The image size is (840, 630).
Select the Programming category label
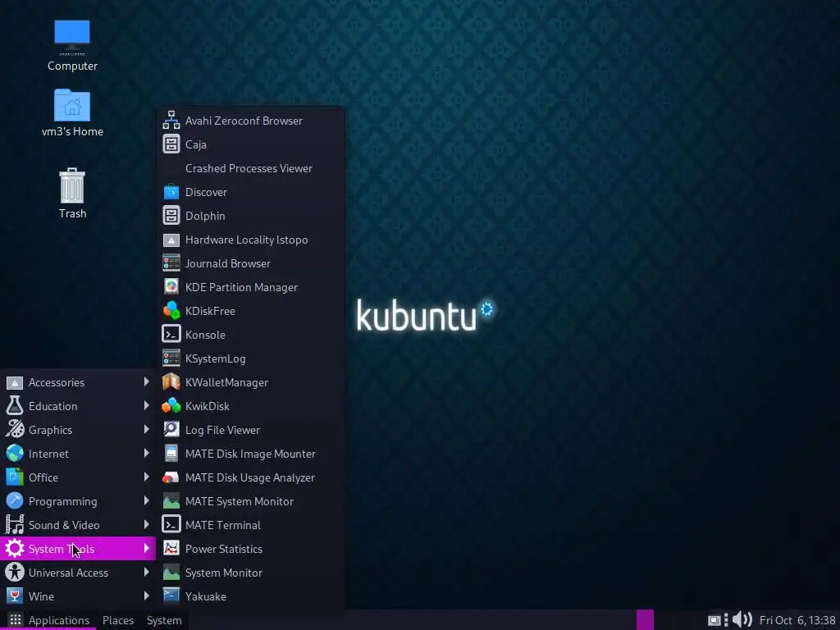click(x=62, y=501)
